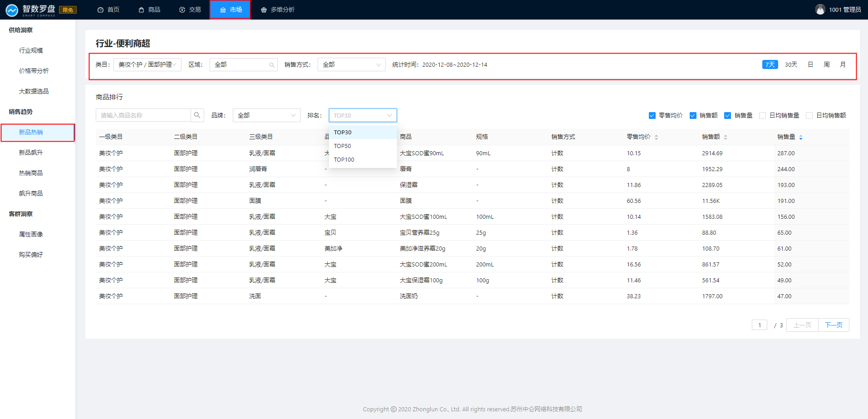Click the search magnifier button beside product name
Screen dimensions: 868x419
coord(197,115)
